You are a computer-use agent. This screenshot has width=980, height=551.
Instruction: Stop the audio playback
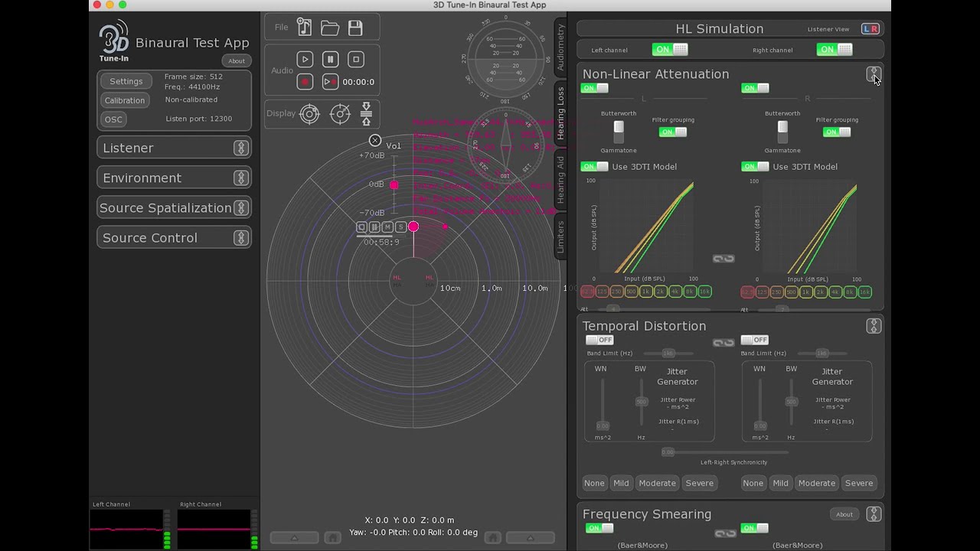pos(355,59)
